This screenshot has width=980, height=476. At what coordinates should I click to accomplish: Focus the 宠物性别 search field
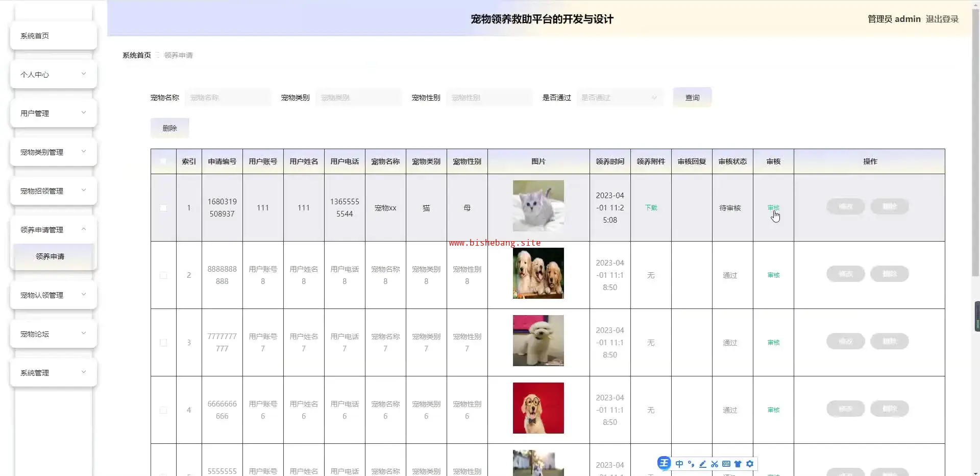click(x=489, y=98)
